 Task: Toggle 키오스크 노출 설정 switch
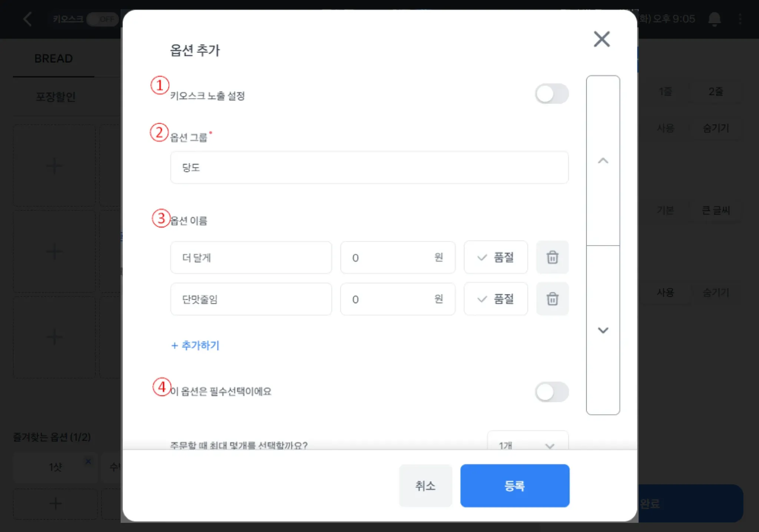pyautogui.click(x=551, y=94)
